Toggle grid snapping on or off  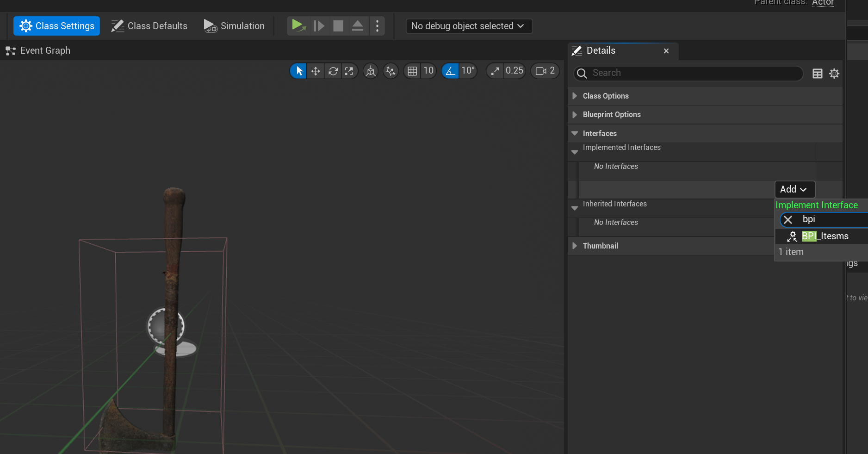412,71
